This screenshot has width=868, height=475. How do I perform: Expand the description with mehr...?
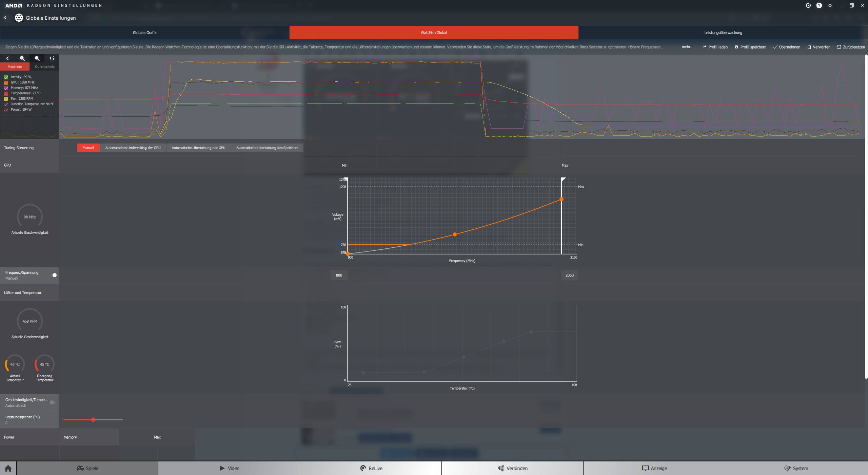[687, 47]
